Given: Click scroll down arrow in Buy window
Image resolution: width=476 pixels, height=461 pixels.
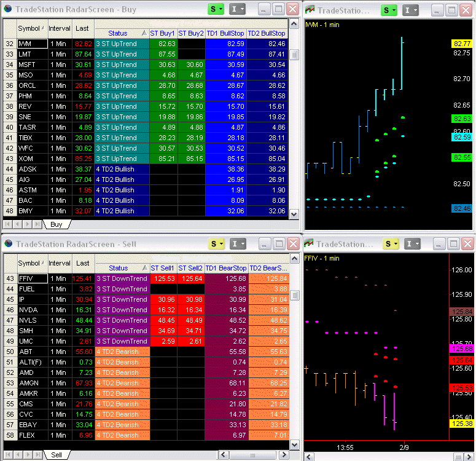Looking at the screenshot, I should 294,214.
